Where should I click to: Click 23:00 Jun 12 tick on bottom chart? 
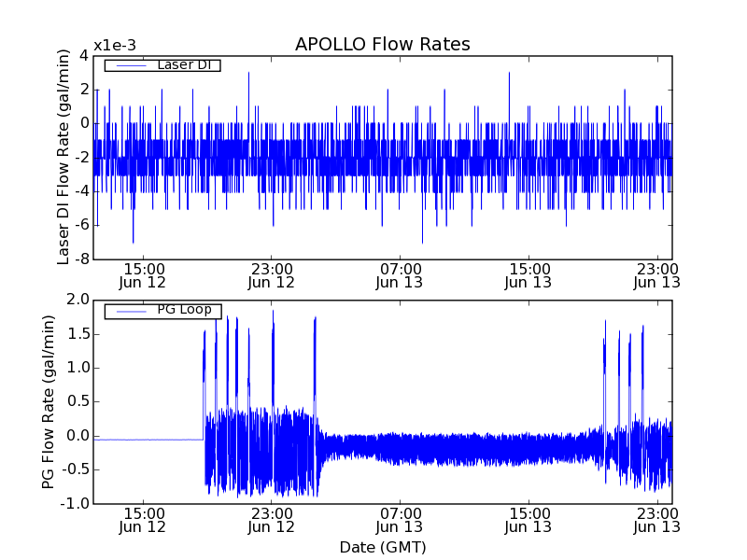(272, 519)
